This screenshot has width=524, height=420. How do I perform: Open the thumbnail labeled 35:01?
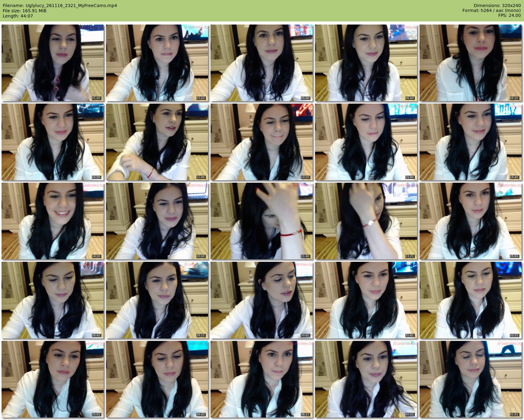click(52, 379)
